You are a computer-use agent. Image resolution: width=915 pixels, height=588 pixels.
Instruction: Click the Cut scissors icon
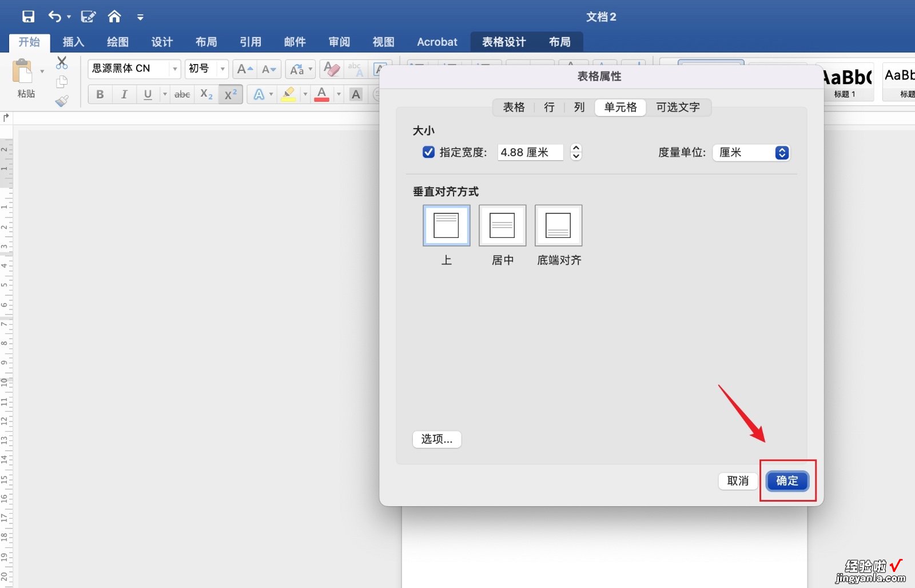tap(62, 62)
